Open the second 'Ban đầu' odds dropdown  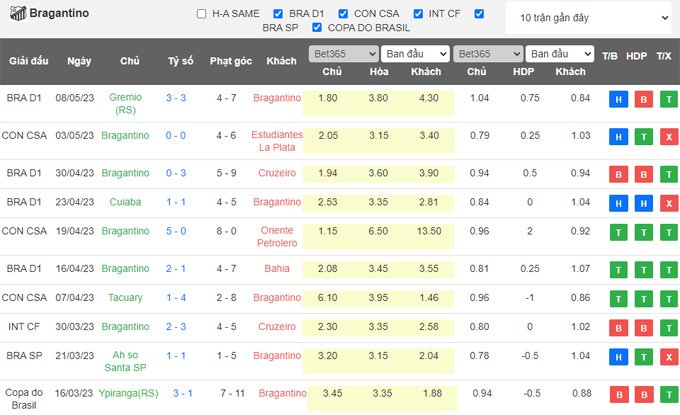560,53
